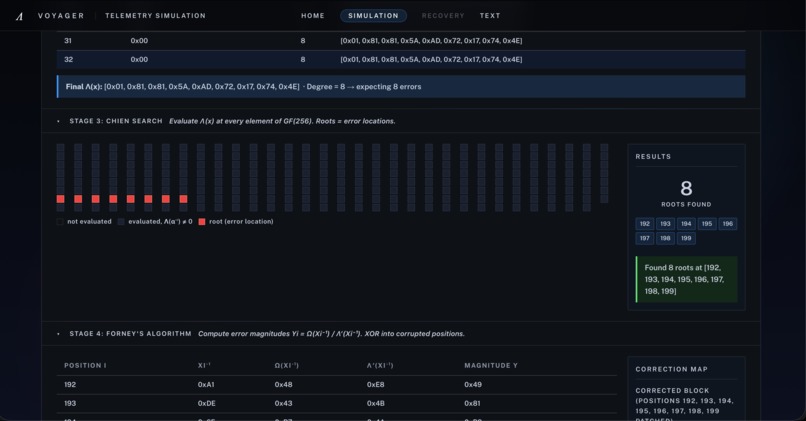Click the large 8 roots found count
Screen dimensions: 806x421
(x=686, y=188)
